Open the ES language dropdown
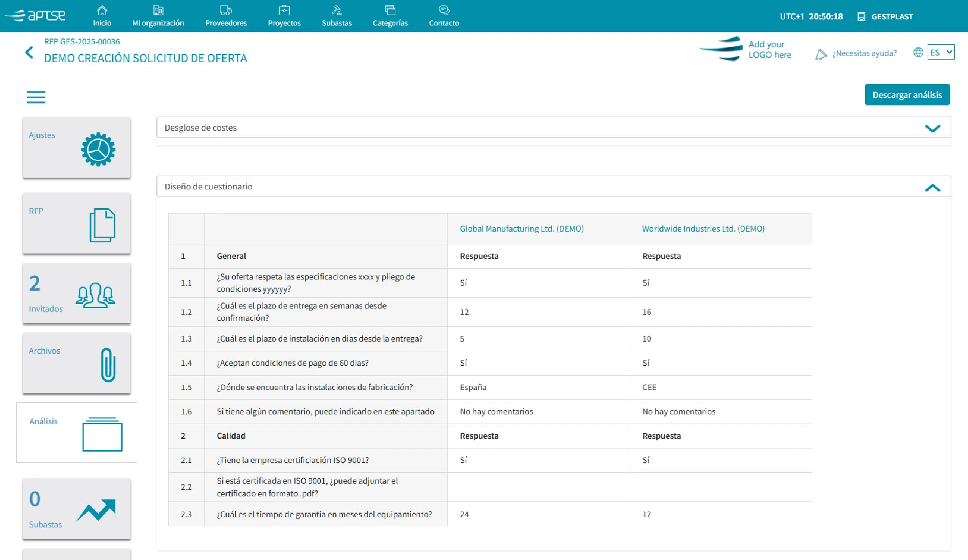The width and height of the screenshot is (968, 560). coord(940,52)
